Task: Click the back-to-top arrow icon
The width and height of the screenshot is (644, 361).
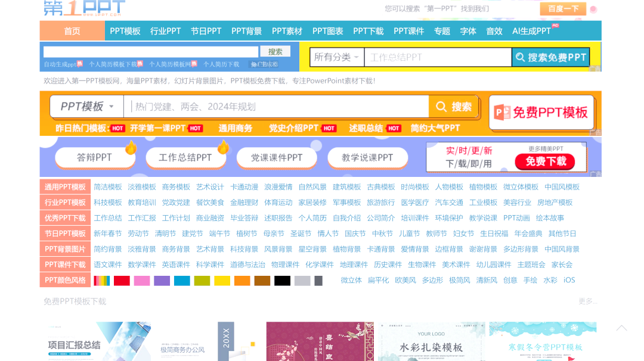Action: tap(621, 328)
